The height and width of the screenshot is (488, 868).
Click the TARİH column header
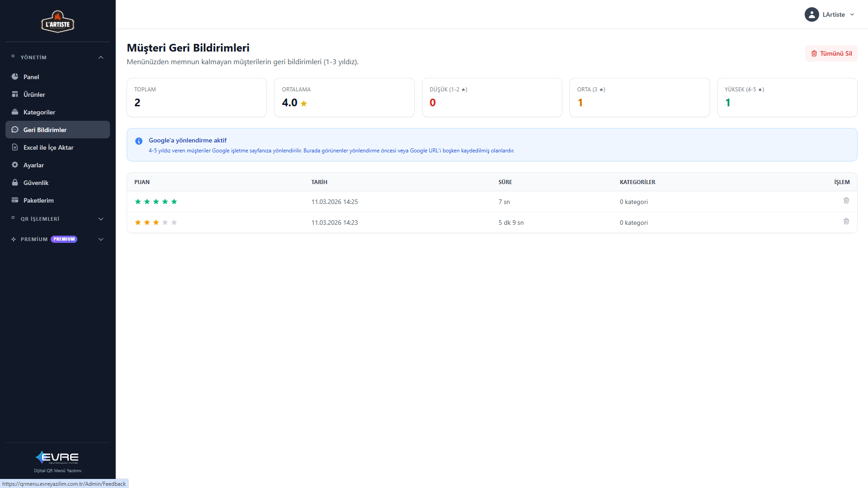319,182
